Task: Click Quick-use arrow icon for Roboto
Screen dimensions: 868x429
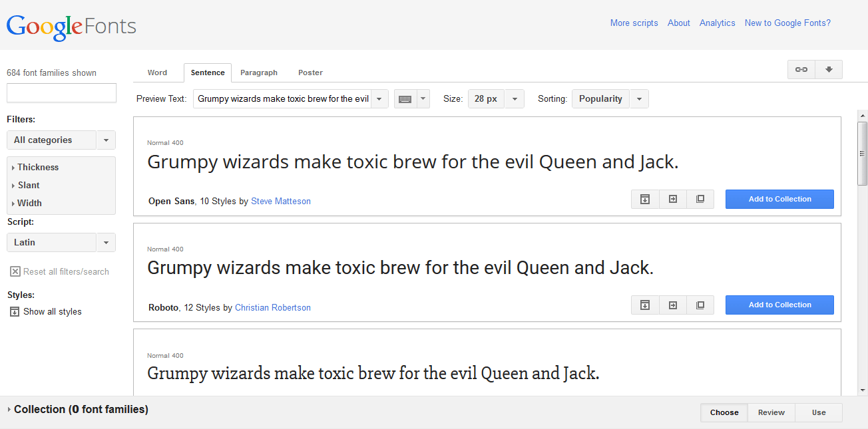Action: pyautogui.click(x=673, y=305)
